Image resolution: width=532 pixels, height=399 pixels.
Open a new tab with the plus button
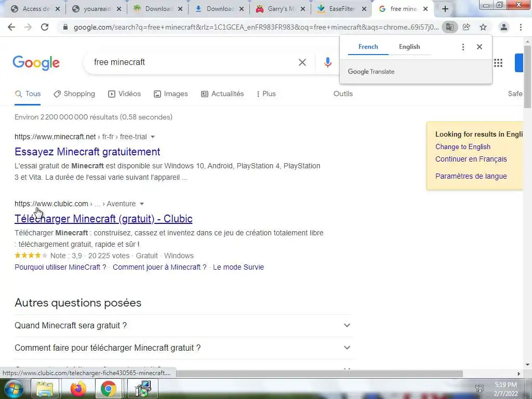tap(445, 9)
